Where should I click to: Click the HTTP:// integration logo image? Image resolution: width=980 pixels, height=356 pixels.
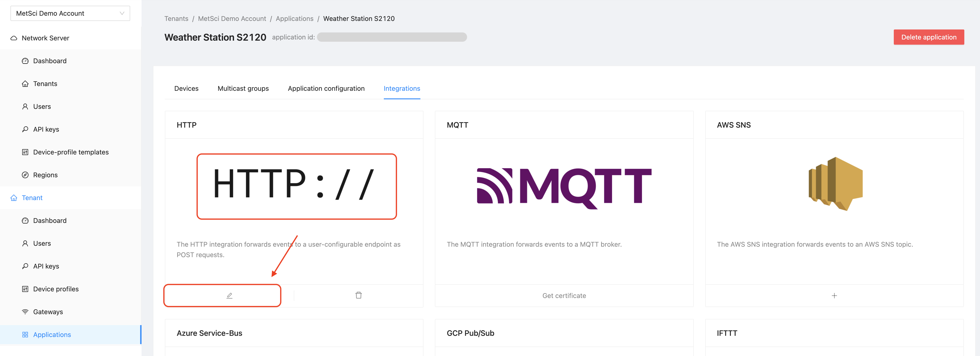(296, 186)
